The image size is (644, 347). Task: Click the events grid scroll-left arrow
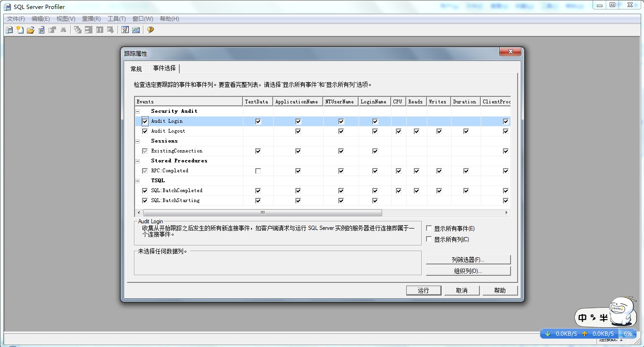coord(139,213)
